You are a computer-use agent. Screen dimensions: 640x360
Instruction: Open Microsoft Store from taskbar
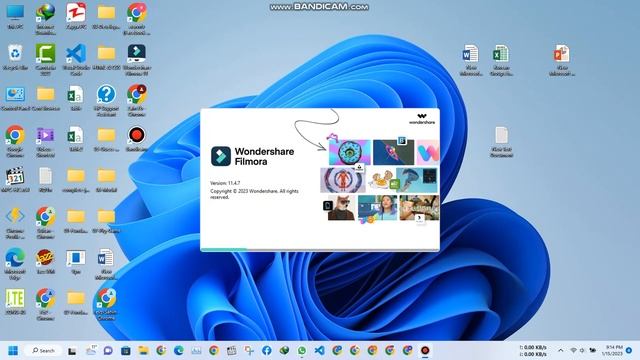click(x=126, y=351)
